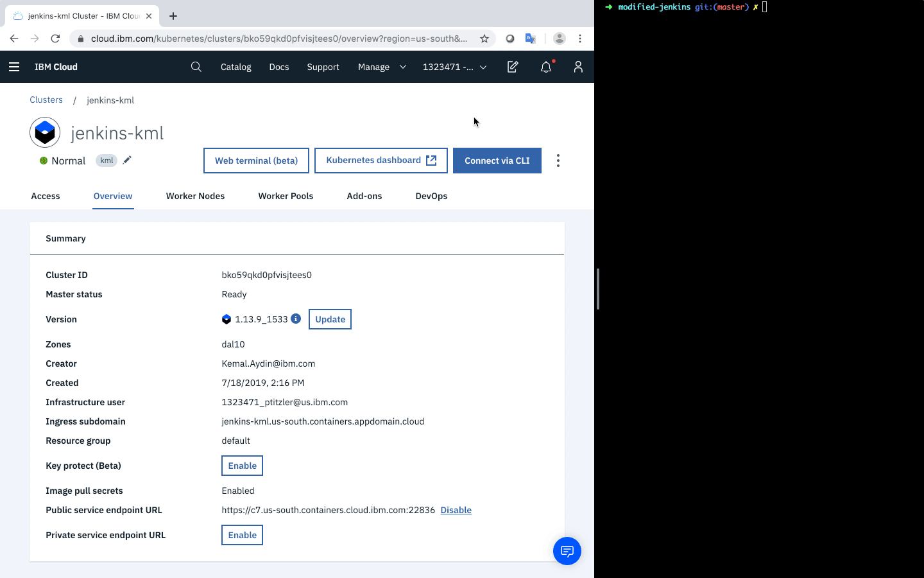Go forward using the browser forward arrow
This screenshot has width=924, height=578.
pos(35,39)
